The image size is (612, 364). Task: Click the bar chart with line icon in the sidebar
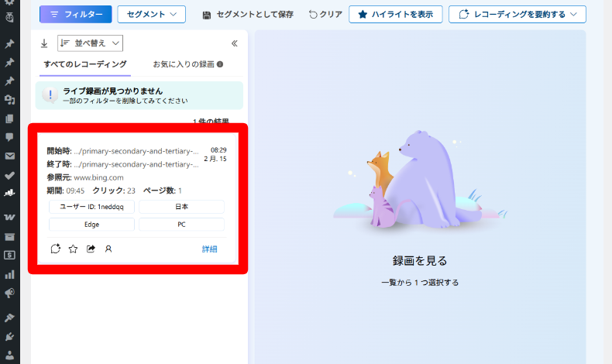9,193
